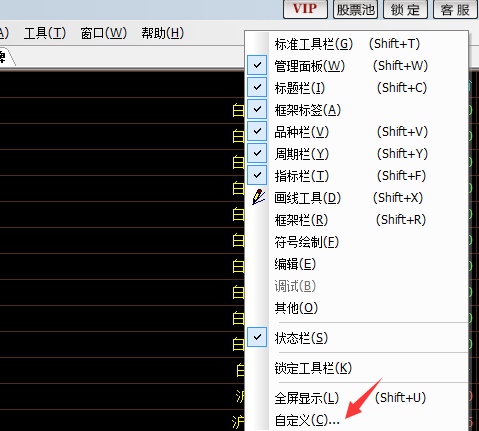
Task: Click the 锁定 lock button
Action: coord(405,9)
